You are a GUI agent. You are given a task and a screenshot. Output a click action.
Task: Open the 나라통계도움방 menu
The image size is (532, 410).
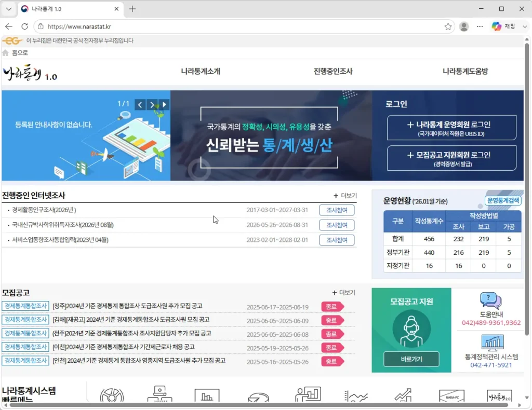[x=465, y=71]
